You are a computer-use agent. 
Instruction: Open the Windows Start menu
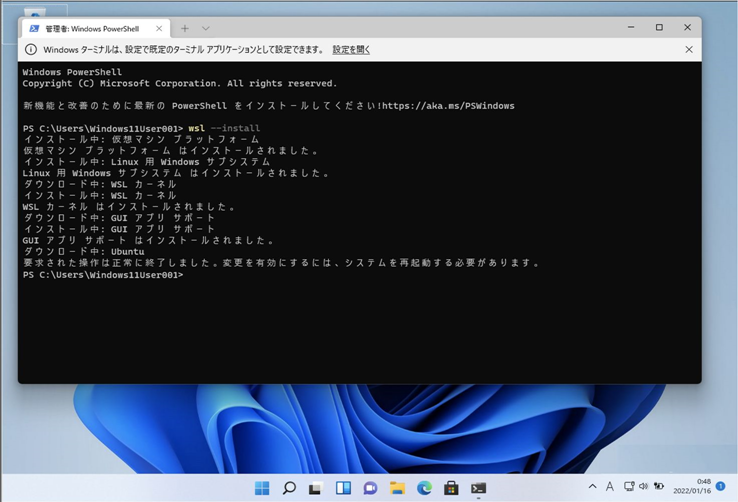[262, 488]
